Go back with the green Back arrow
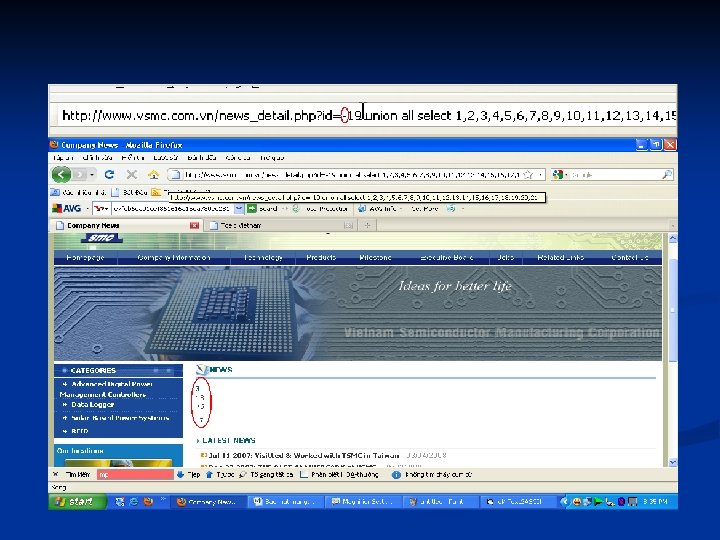 click(61, 174)
